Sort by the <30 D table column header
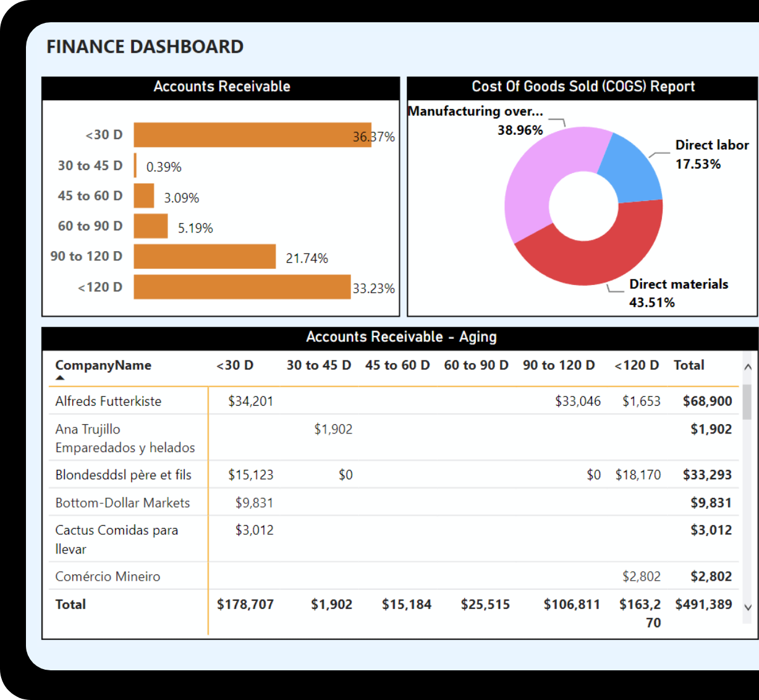759x700 pixels. point(235,365)
